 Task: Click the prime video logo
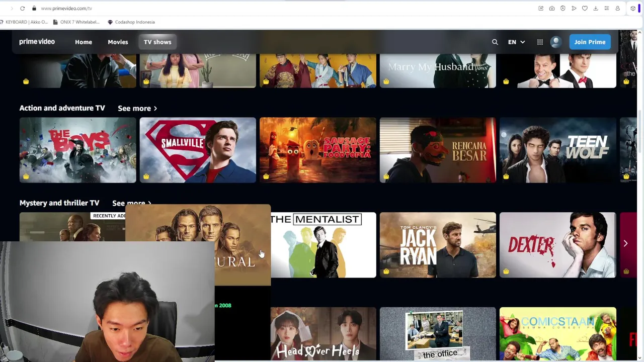[37, 42]
